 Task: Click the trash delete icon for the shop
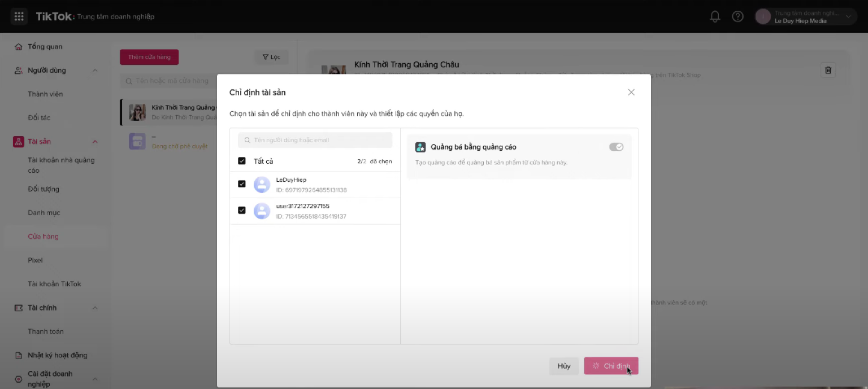pos(828,70)
